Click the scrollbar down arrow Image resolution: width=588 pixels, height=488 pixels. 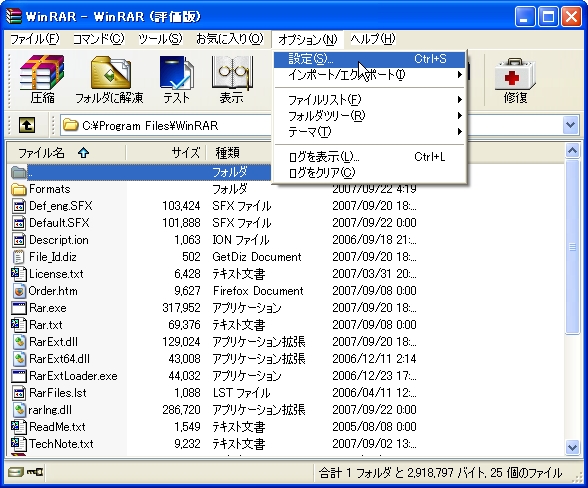(x=572, y=447)
